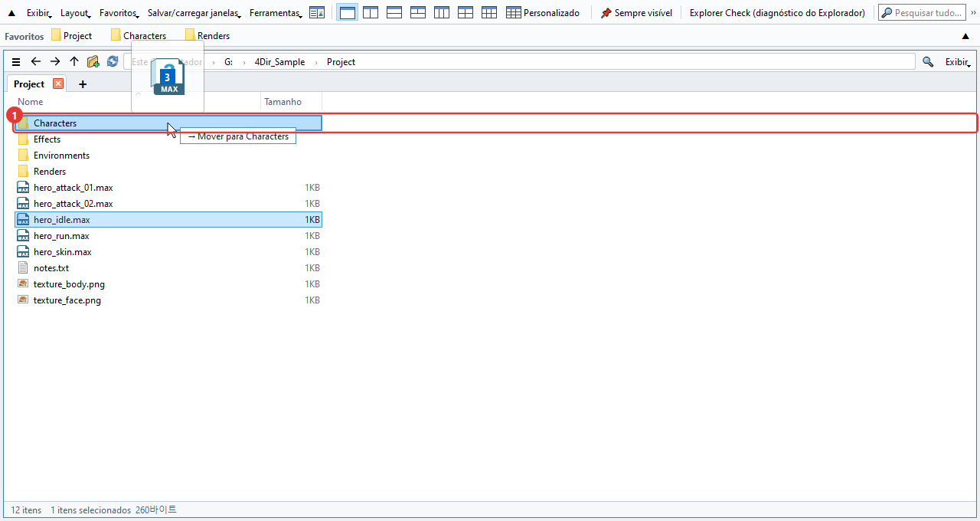Image resolution: width=980 pixels, height=521 pixels.
Task: Close the Project tab
Action: click(58, 84)
